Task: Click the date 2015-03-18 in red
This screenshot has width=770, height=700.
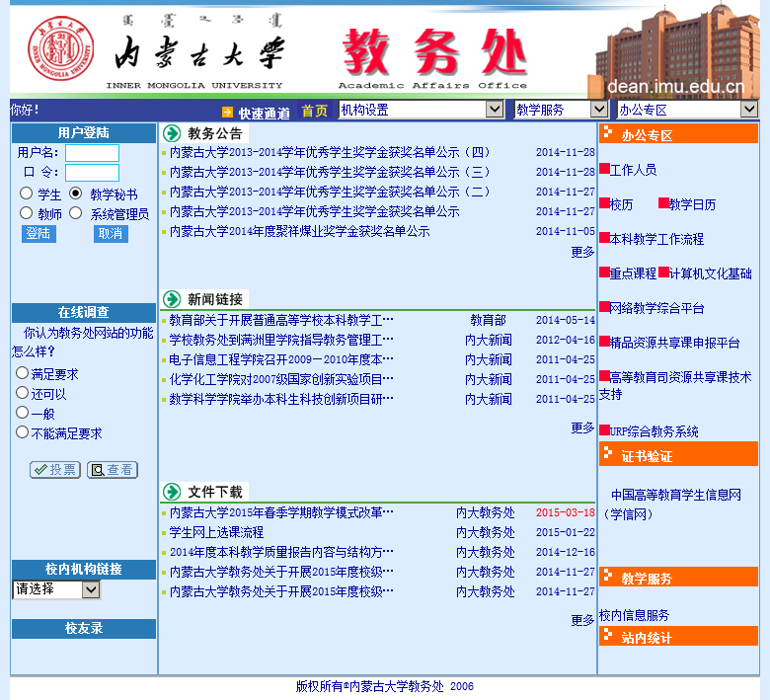Action: tap(566, 512)
